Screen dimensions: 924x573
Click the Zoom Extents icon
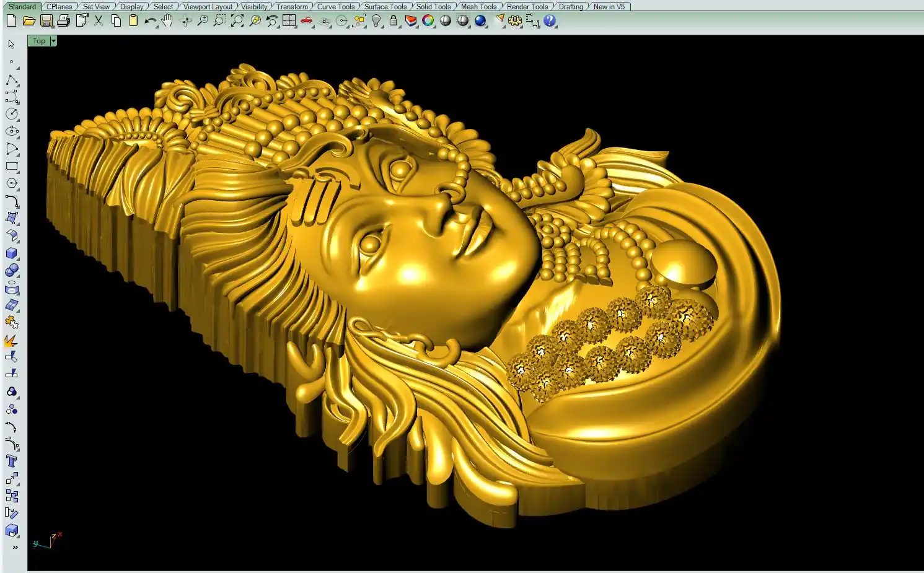coord(237,21)
